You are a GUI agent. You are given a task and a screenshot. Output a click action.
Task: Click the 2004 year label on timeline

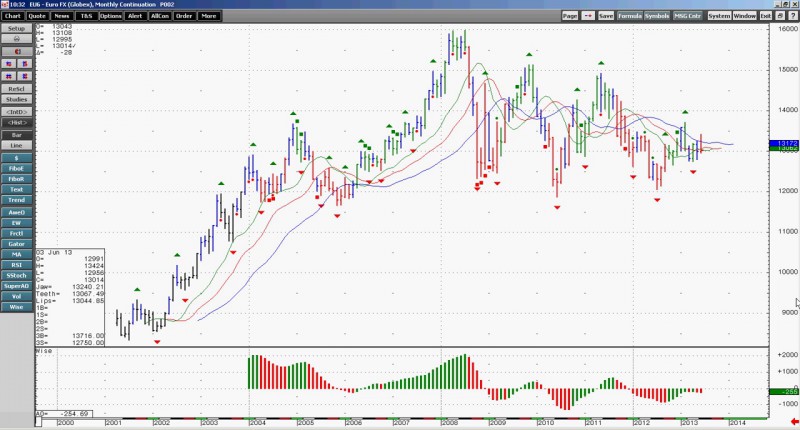pos(258,422)
